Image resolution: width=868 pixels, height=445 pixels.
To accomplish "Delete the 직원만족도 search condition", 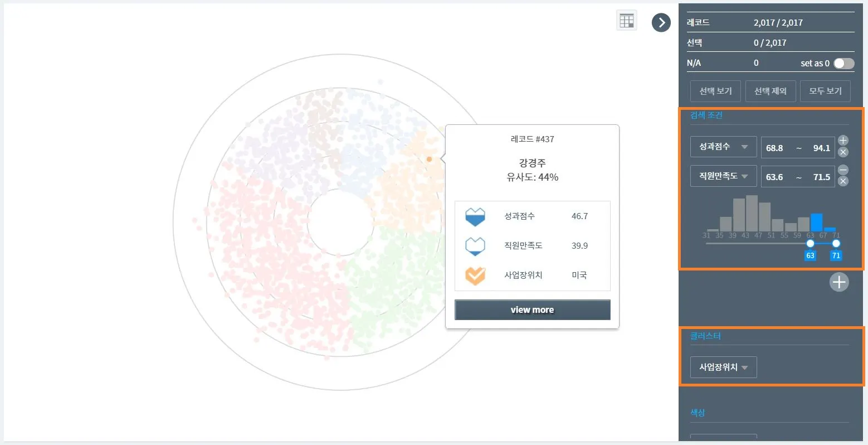I will click(x=843, y=181).
